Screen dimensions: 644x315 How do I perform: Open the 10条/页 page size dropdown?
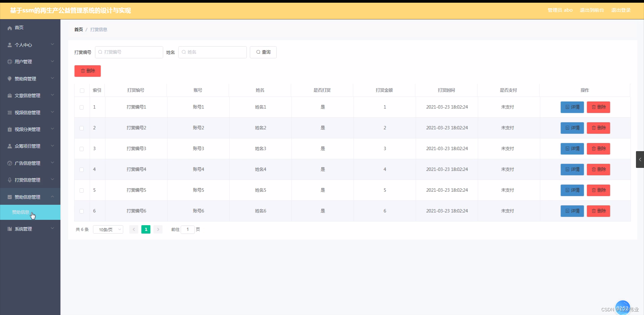click(108, 229)
